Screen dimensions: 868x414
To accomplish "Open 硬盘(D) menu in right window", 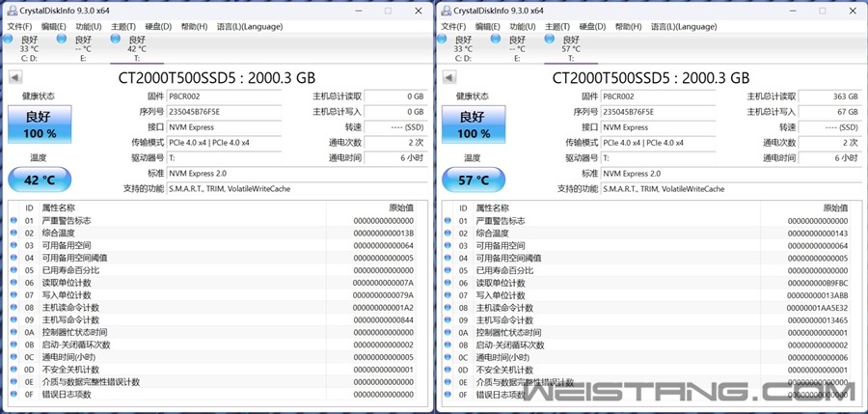I will pos(592,27).
